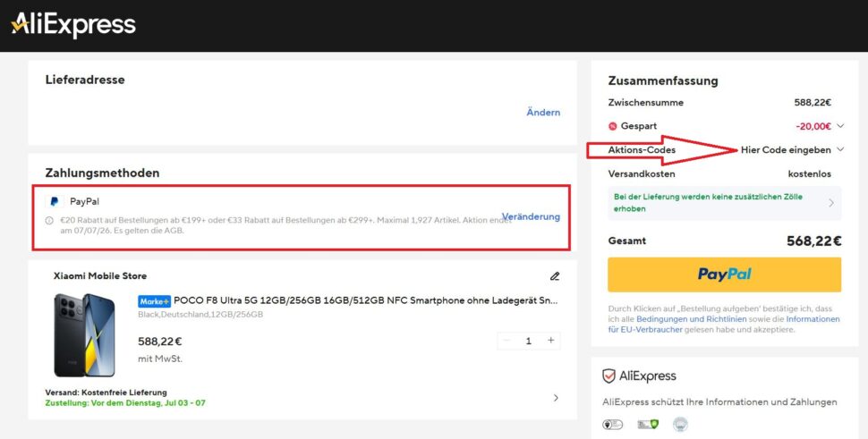Click the round blue certification badge
Viewport: 868px width, 439px height.
click(680, 425)
